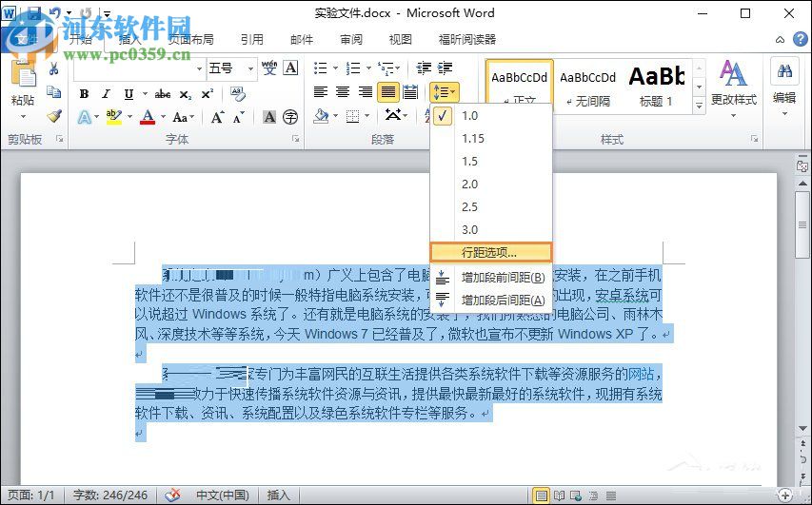This screenshot has width=812, height=505.
Task: Open the 邮件 ribbon tab
Action: click(x=302, y=39)
